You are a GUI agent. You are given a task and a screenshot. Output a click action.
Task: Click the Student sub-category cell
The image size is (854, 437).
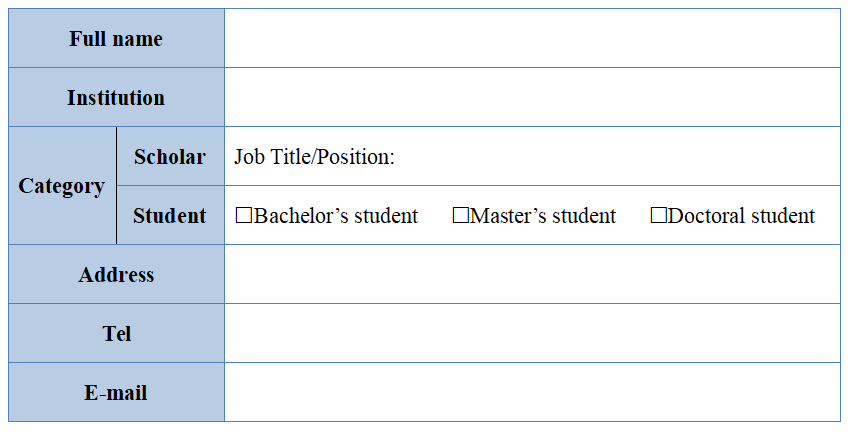(x=170, y=216)
